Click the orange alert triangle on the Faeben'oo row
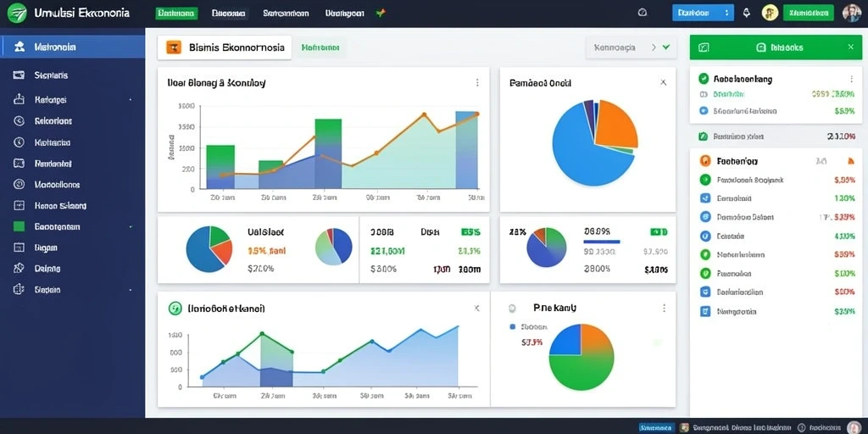The image size is (868, 434). 851,161
